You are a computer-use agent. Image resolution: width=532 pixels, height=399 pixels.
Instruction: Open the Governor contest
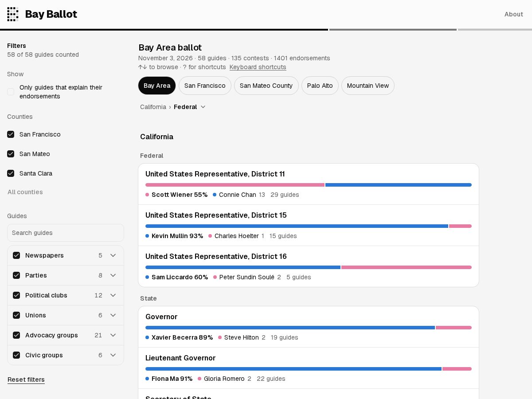tap(309, 327)
